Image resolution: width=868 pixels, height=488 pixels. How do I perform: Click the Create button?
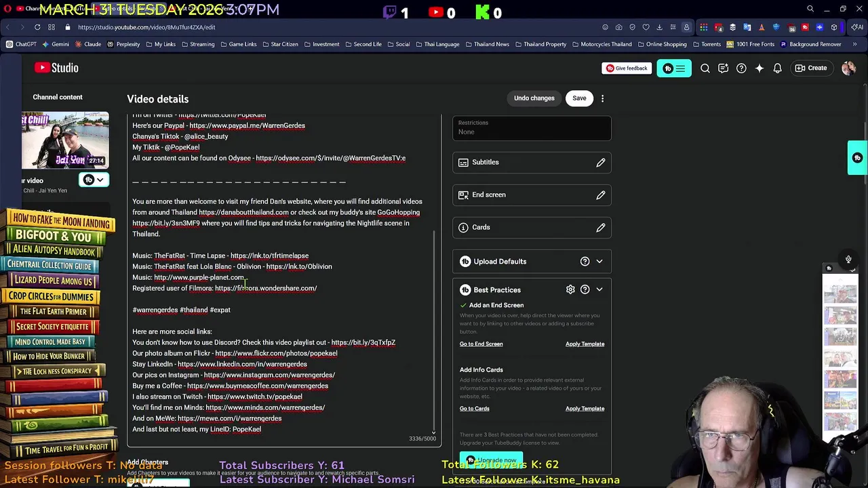(811, 68)
